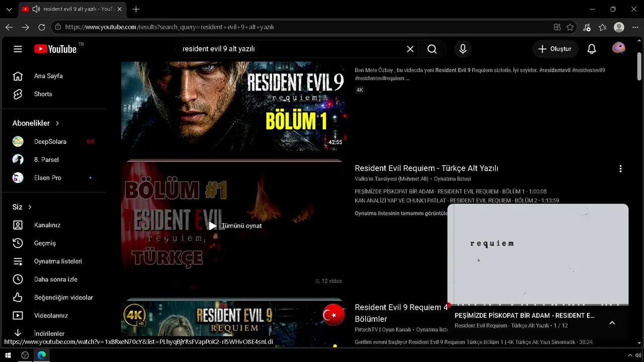This screenshot has width=644, height=362.
Task: Open the browser profile icon
Action: coord(619,27)
